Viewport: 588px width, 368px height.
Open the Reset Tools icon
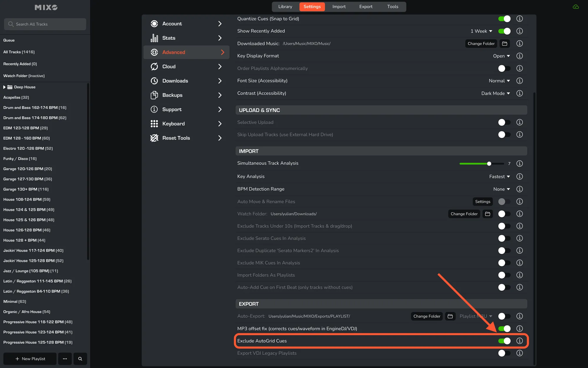click(x=154, y=138)
